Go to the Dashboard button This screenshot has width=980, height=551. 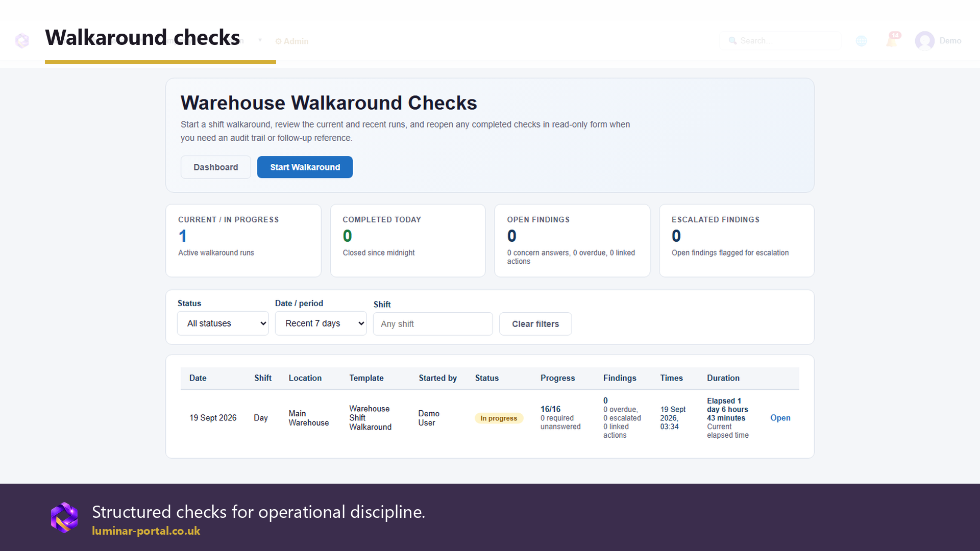point(215,167)
